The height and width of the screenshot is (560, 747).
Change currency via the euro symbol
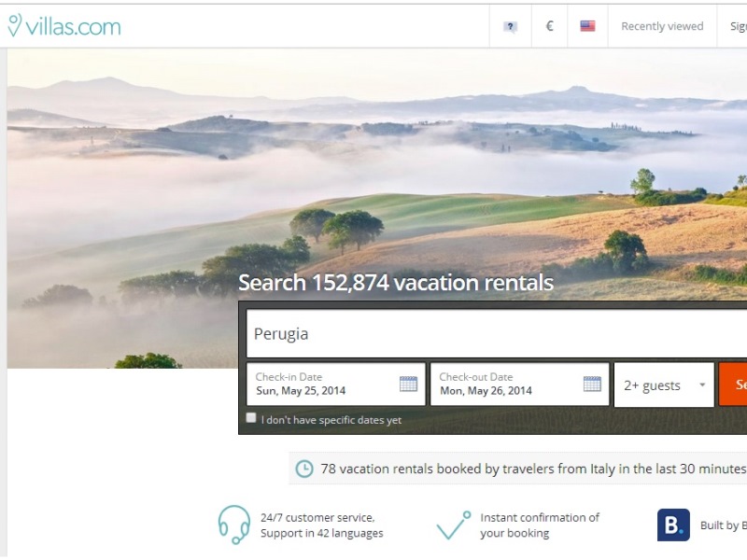pos(549,26)
